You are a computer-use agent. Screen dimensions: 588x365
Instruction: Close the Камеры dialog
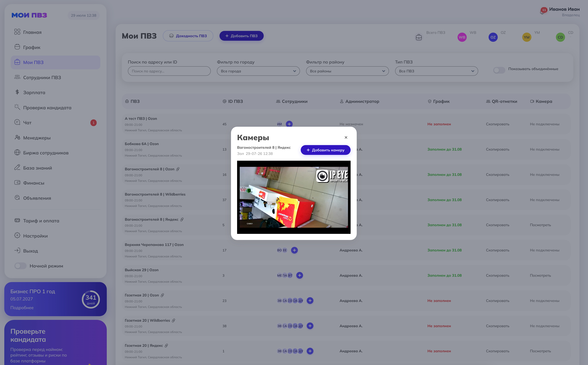coord(346,137)
